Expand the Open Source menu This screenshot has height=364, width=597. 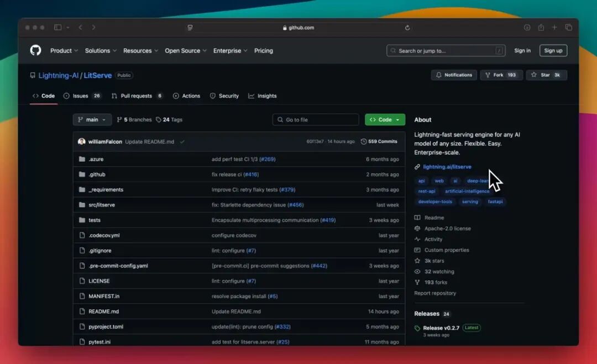[185, 51]
